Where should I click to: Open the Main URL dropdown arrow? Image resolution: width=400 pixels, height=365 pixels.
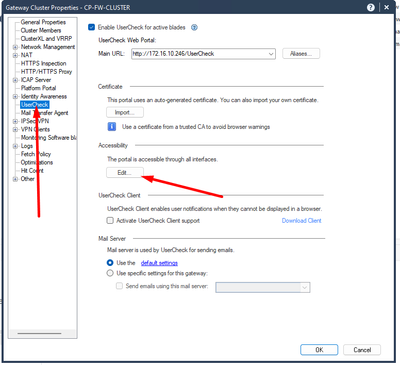(x=271, y=54)
